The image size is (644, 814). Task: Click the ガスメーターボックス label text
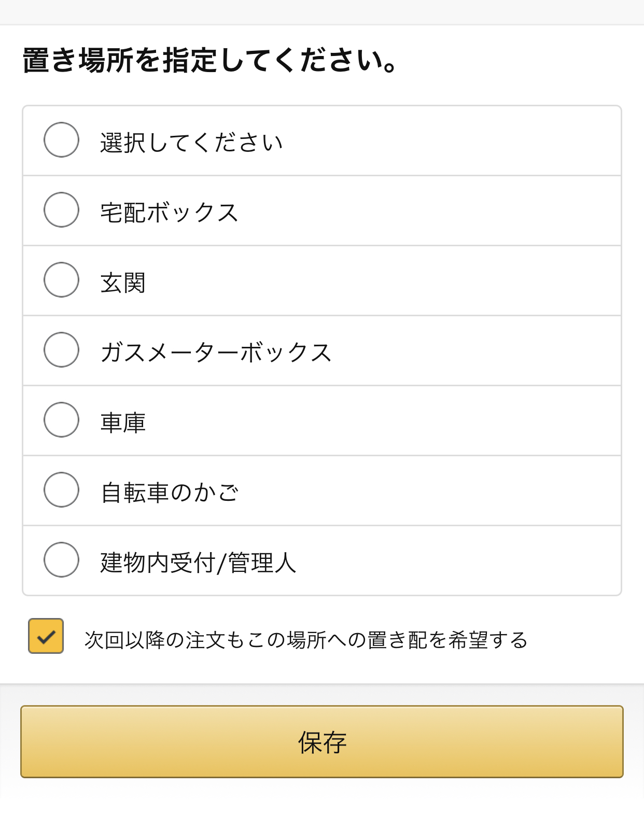point(216,353)
